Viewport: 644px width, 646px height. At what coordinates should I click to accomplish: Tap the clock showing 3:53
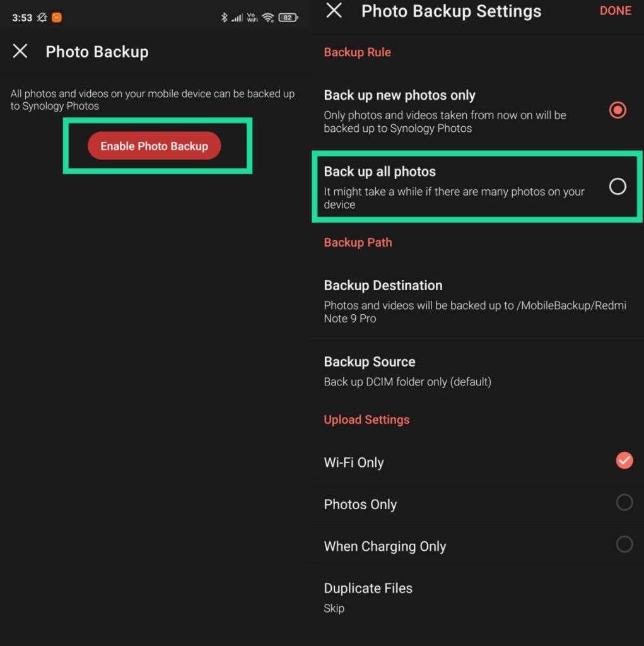click(22, 18)
